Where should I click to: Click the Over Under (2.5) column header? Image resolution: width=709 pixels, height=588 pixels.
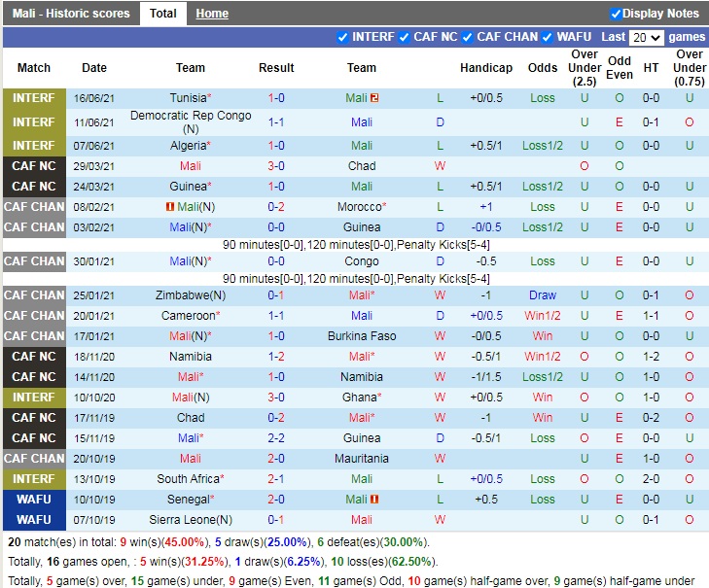(585, 68)
